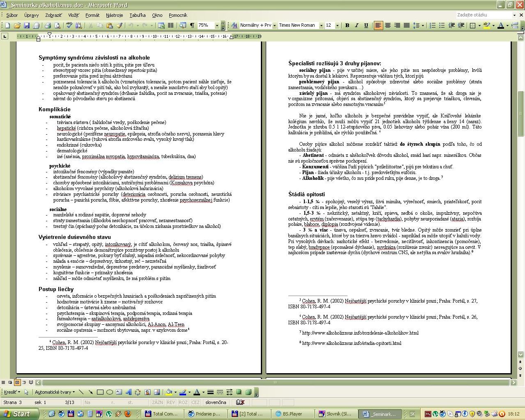Open the Tabuľka menu

coord(137,15)
